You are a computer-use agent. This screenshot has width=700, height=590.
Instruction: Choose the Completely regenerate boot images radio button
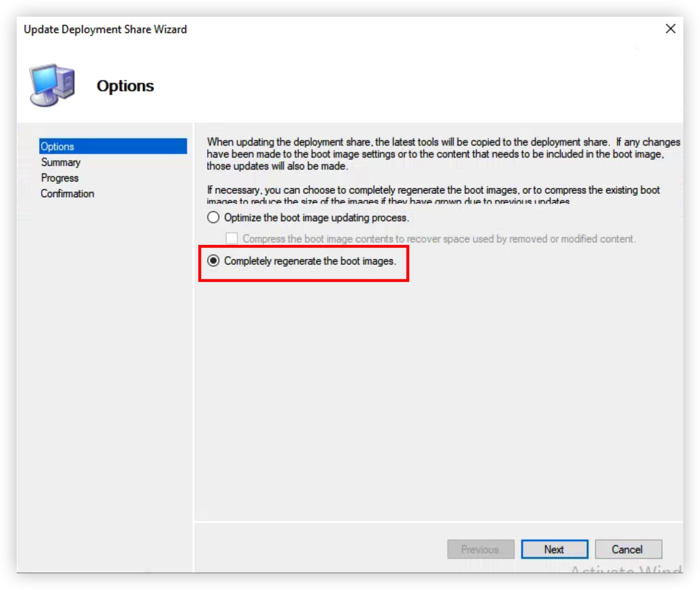click(213, 261)
